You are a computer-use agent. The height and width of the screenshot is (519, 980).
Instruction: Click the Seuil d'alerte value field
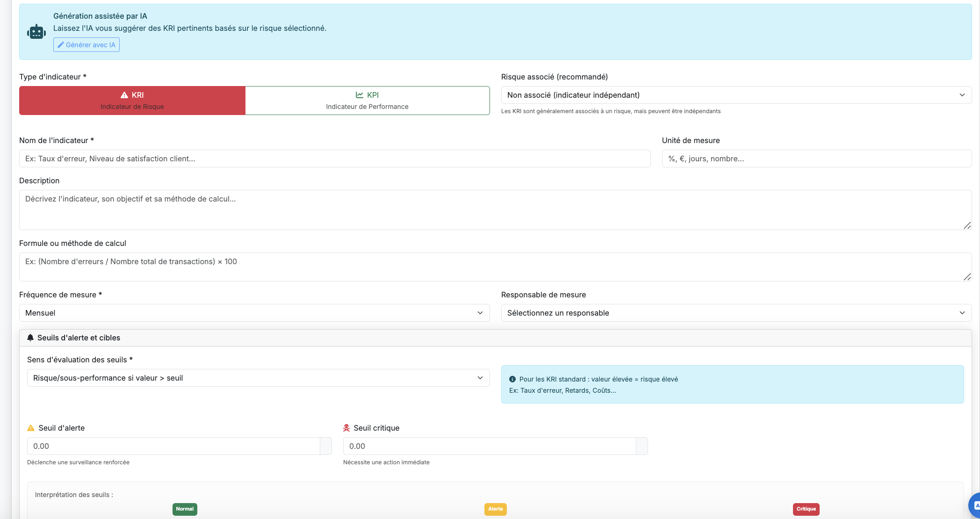(173, 446)
